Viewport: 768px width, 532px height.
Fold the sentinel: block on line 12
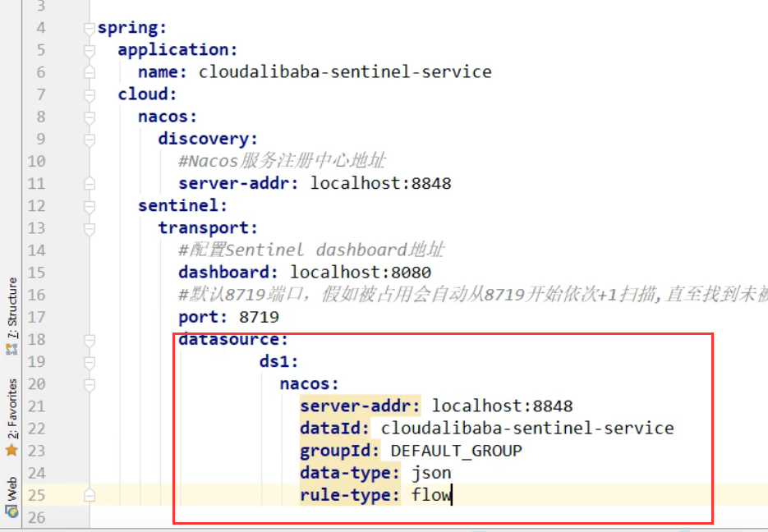tap(90, 207)
